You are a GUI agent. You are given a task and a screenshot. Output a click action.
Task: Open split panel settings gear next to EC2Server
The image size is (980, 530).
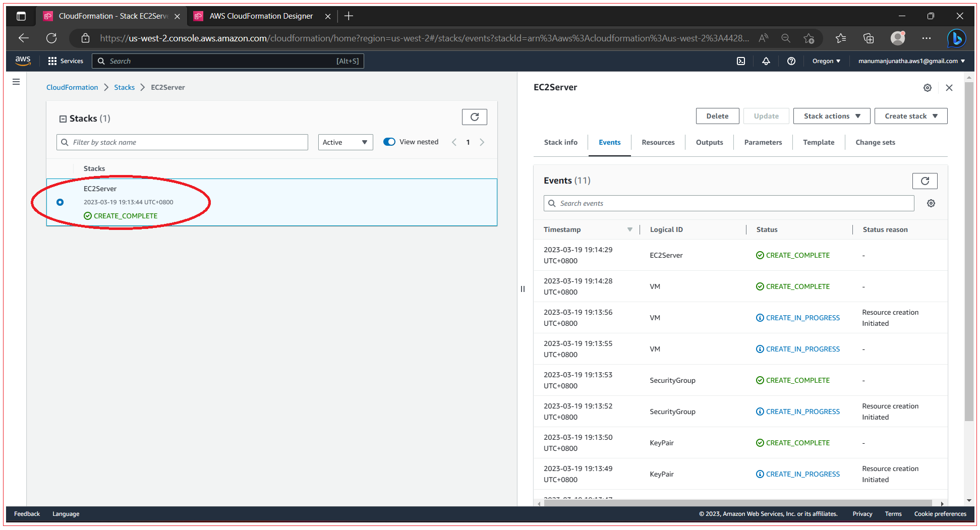(927, 88)
